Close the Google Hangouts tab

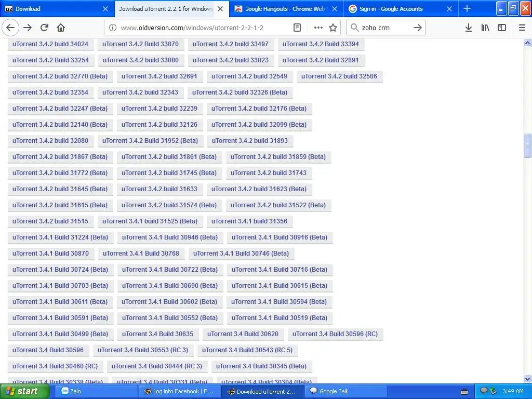(335, 9)
